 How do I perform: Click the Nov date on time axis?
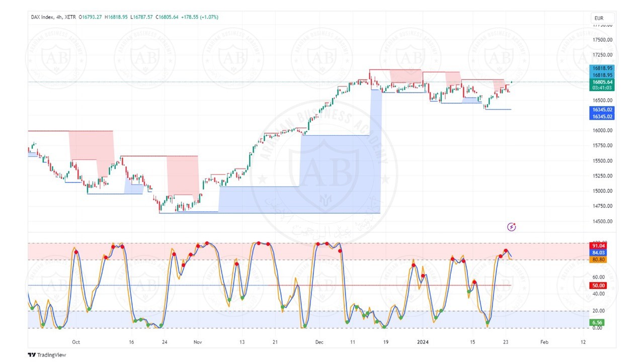click(x=198, y=342)
